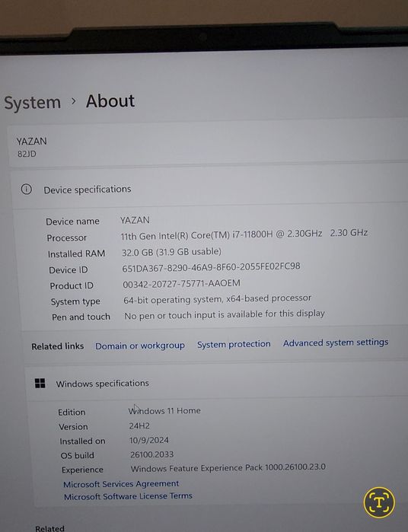Screen dimensions: 408x532
Task: Click the Installed on label
Action: click(x=82, y=441)
